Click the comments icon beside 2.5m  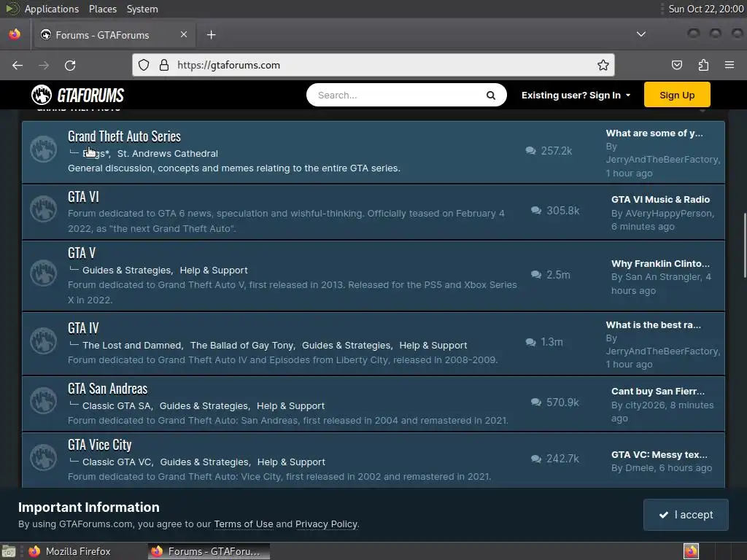pyautogui.click(x=536, y=275)
